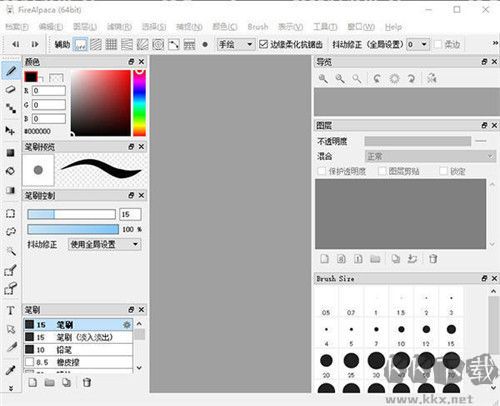
Task: Enable the crisscross grid snap icon
Action: click(111, 44)
